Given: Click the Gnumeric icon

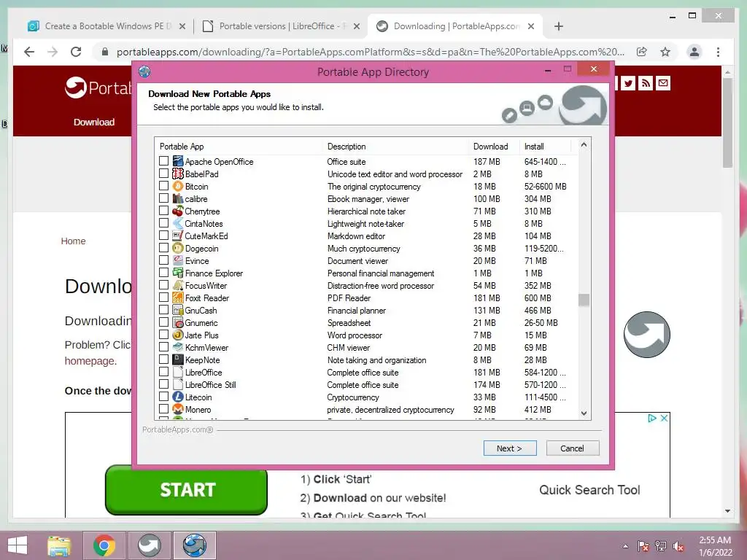Looking at the screenshot, I should (178, 322).
